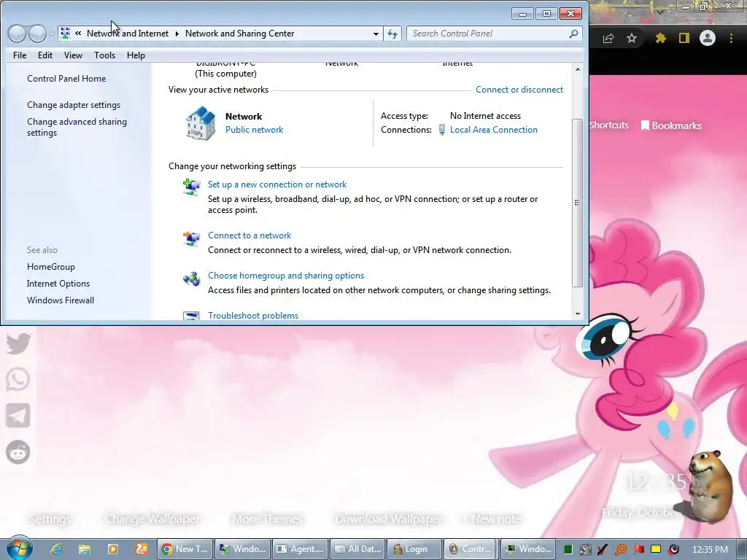
Task: Click the Telegram shortcut icon
Action: [18, 415]
